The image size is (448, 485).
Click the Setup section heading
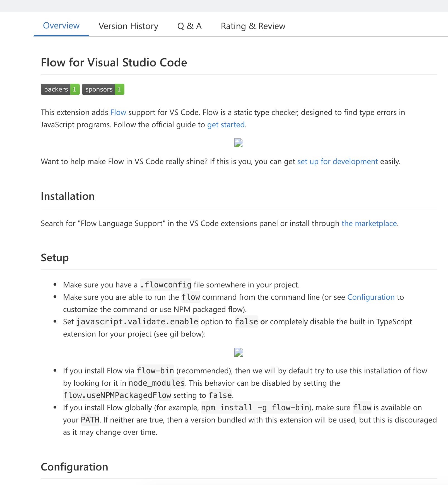[55, 258]
